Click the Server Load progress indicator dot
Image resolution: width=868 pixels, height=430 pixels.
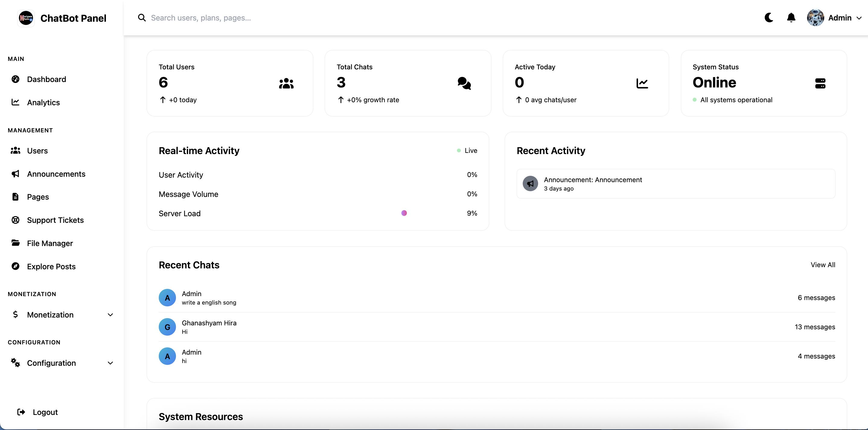point(404,213)
